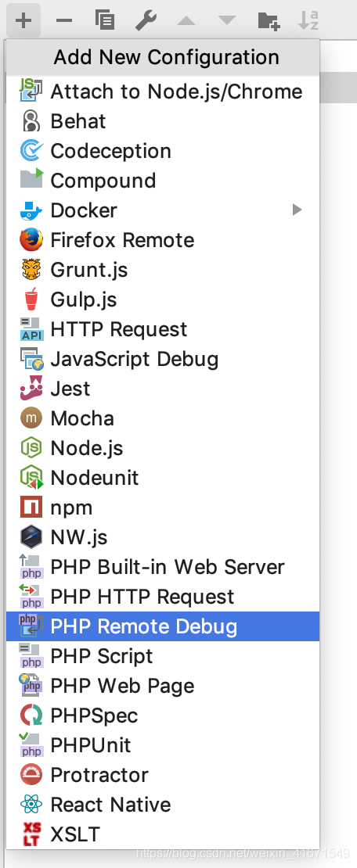Select the Gulp.js cup icon
The image size is (357, 868).
click(x=31, y=299)
